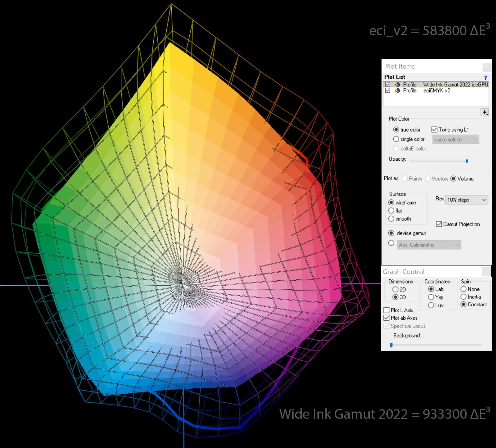Image resolution: width=496 pixels, height=448 pixels.
Task: Select the eciCMYK v2 profile row
Action: pyautogui.click(x=436, y=90)
